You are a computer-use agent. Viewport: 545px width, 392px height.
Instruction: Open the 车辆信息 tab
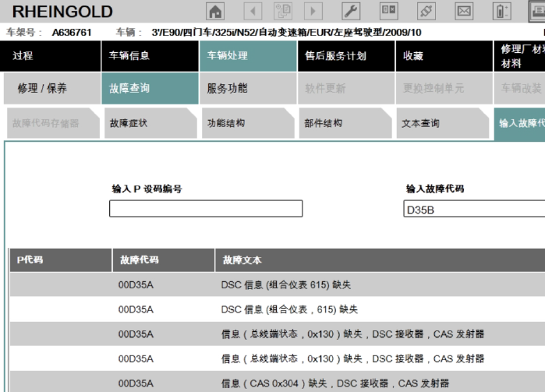[150, 56]
